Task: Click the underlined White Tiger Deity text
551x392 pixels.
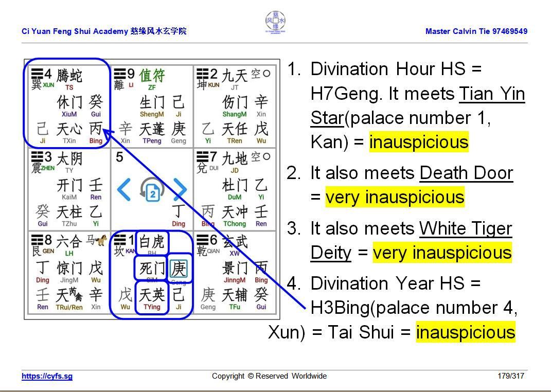Action: tap(412, 240)
